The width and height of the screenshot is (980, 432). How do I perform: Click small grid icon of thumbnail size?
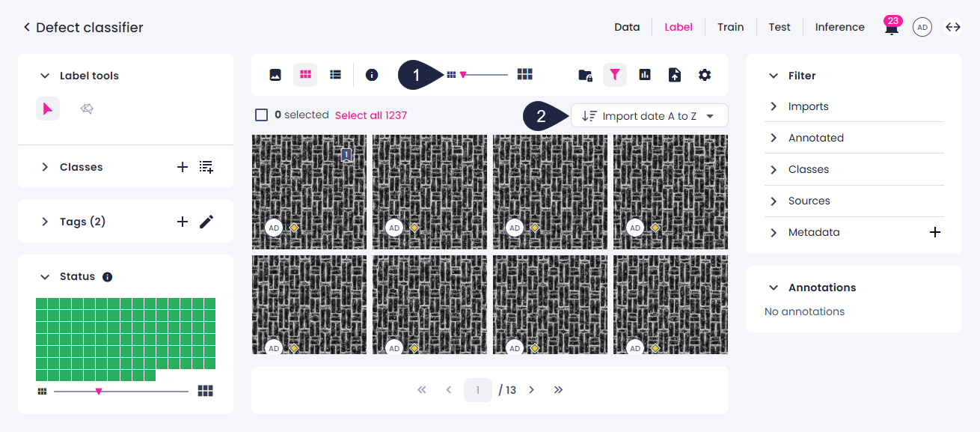pos(452,75)
